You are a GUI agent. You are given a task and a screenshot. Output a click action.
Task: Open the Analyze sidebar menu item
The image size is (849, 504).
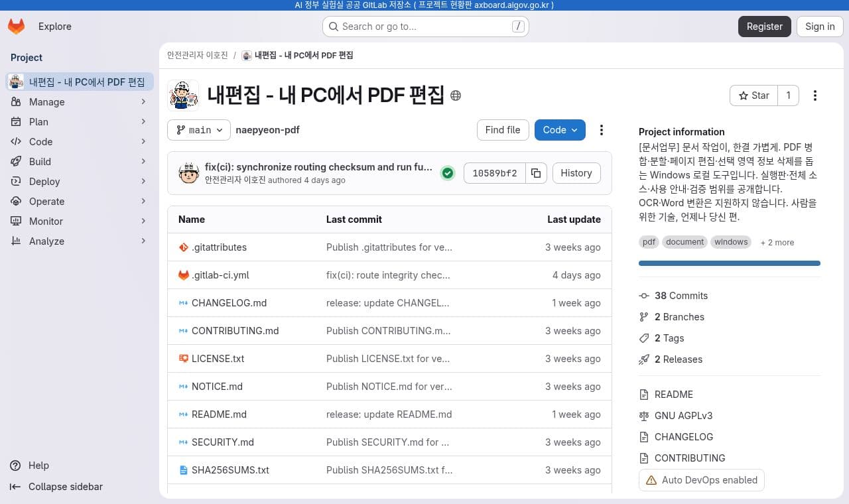pos(80,241)
